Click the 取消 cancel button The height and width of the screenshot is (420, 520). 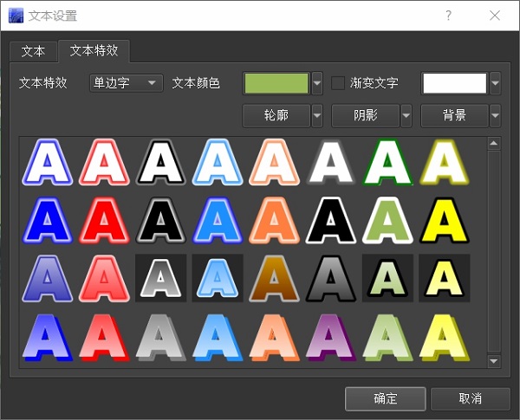[470, 398]
